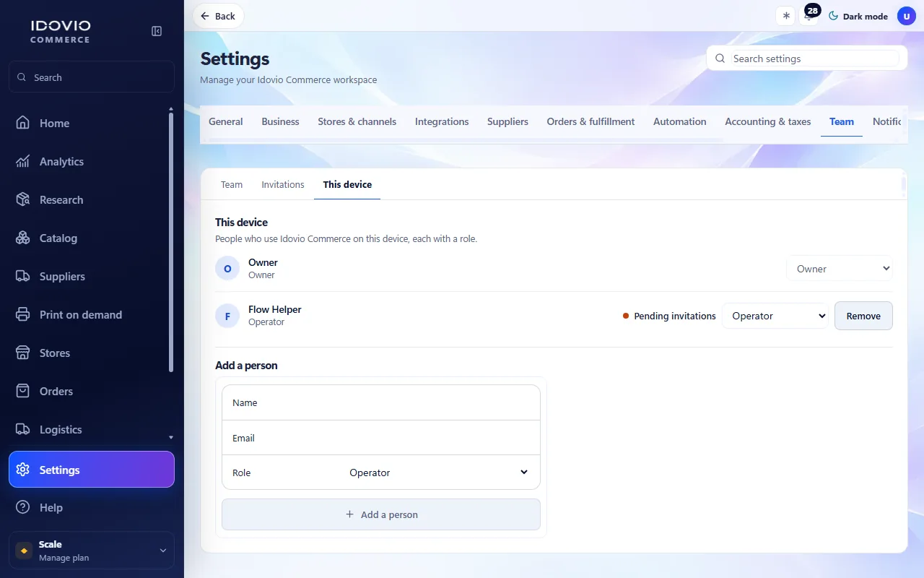Open Owner's role dropdown
Viewport: 924px width, 578px height.
(840, 269)
